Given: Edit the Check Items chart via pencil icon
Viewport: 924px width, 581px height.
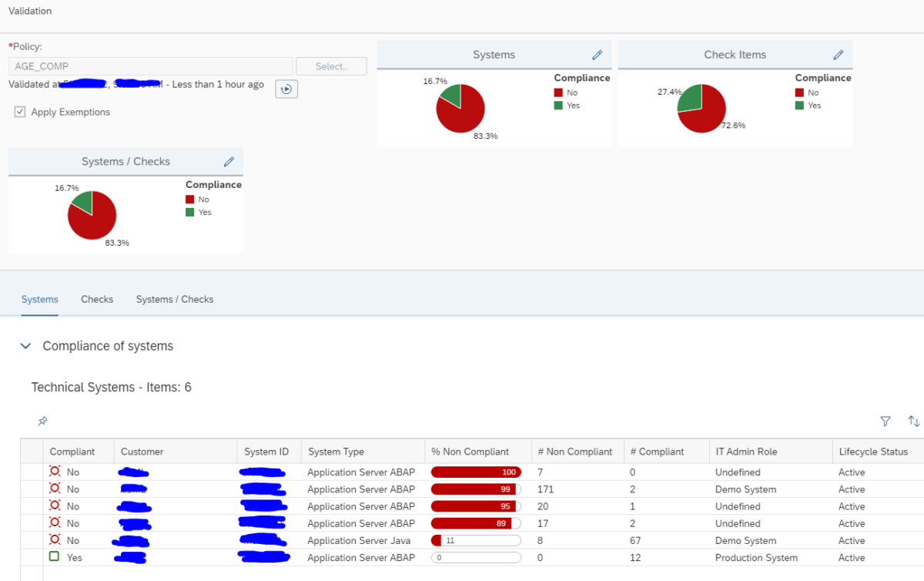Looking at the screenshot, I should (x=839, y=55).
